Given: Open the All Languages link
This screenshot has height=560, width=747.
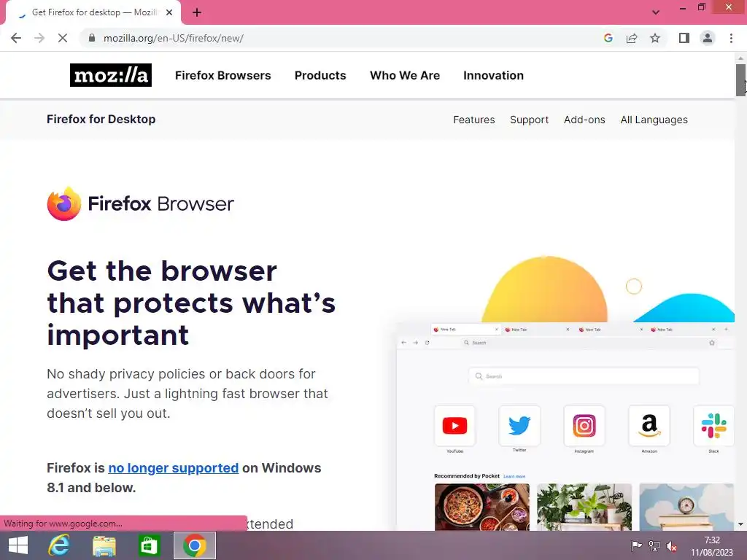Looking at the screenshot, I should point(654,120).
